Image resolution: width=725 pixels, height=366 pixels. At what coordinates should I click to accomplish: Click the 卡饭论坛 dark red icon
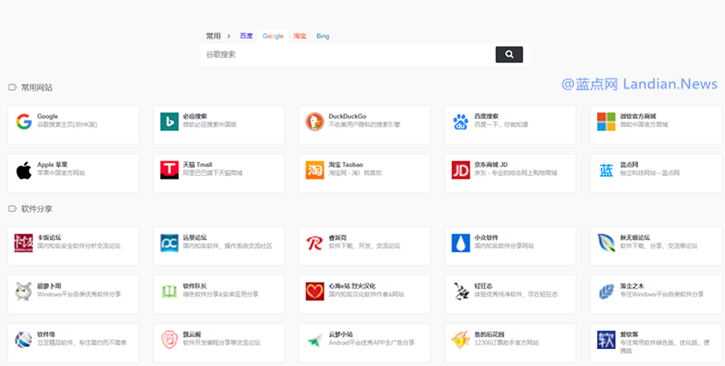(24, 243)
